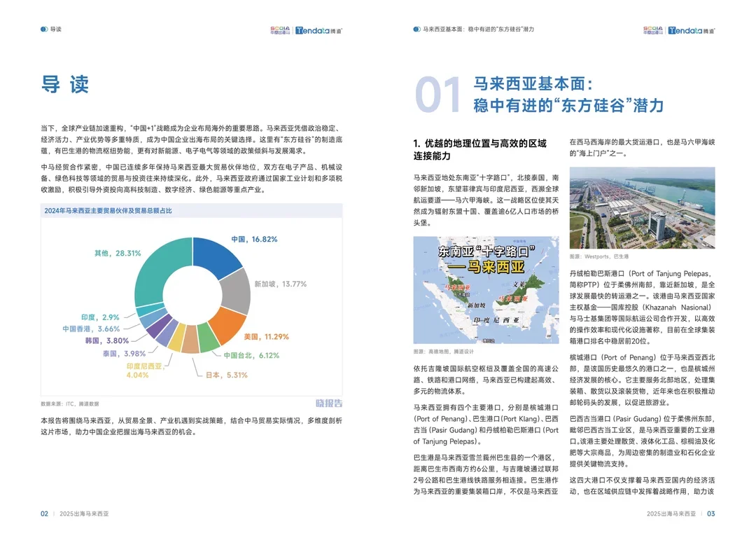Viewport: 756px width, 538px height.
Task: Click the Tendata logo on the 马来西亚基本面 page
Action: (x=692, y=30)
